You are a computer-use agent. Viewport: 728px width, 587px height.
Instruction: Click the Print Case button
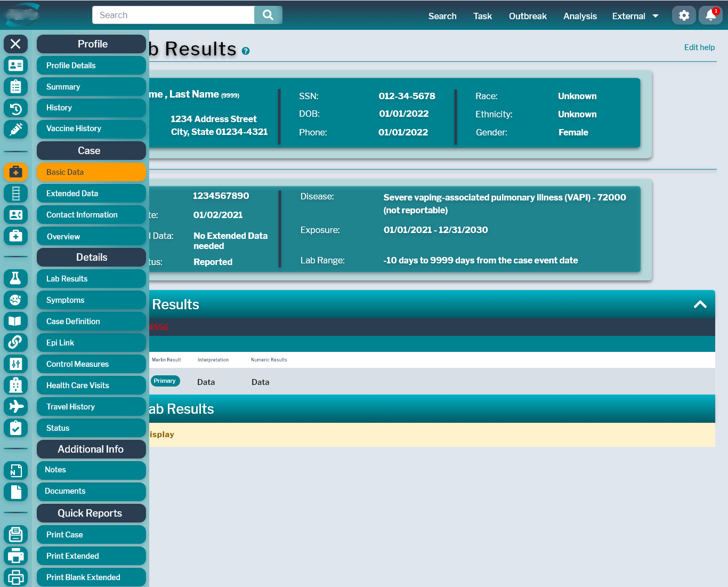pos(91,534)
